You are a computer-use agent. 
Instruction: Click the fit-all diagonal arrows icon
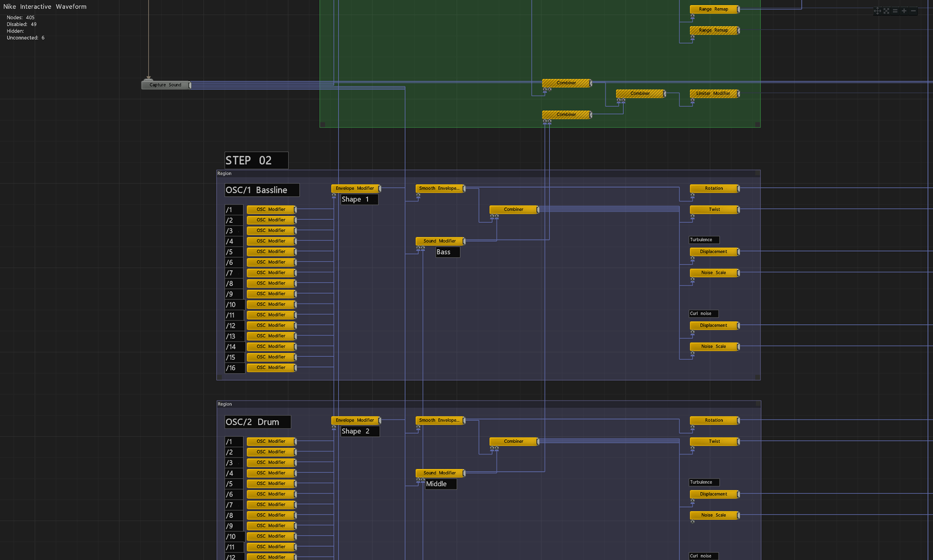click(x=886, y=11)
